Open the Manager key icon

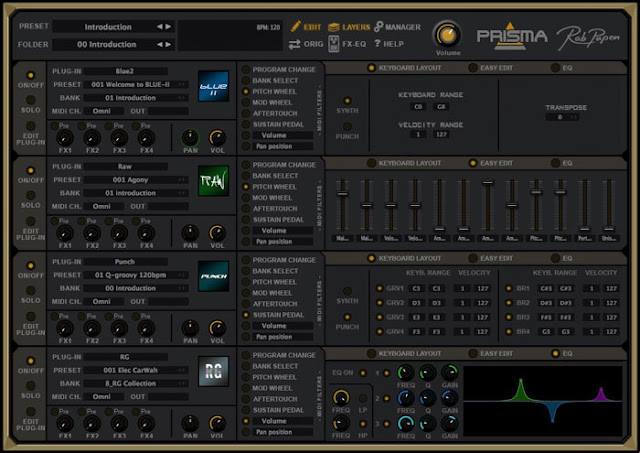click(378, 27)
